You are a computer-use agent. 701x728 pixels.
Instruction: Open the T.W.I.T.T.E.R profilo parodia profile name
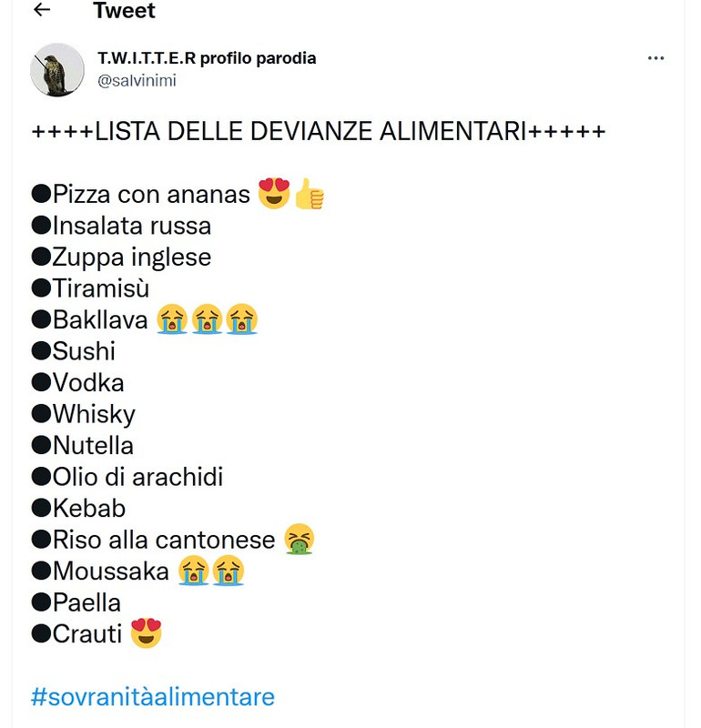point(207,58)
